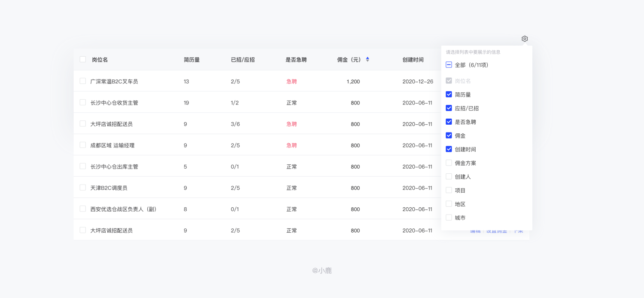Click the 1,200 commission value

coord(353,81)
